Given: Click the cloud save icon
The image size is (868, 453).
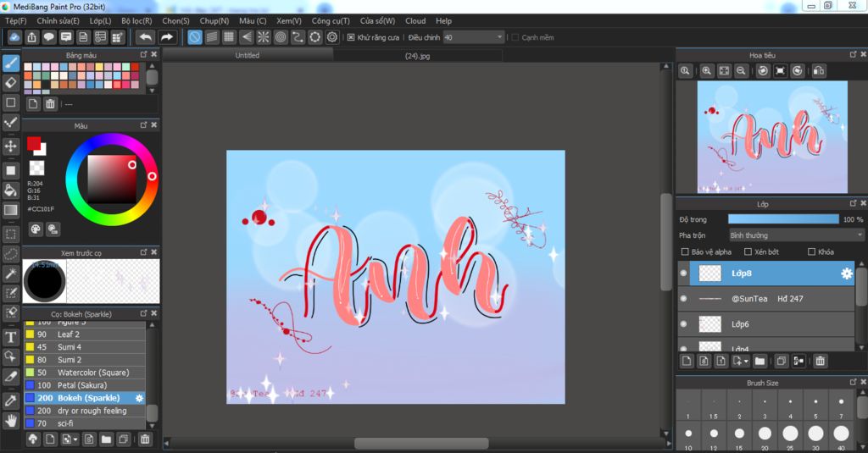Looking at the screenshot, I should [x=15, y=37].
